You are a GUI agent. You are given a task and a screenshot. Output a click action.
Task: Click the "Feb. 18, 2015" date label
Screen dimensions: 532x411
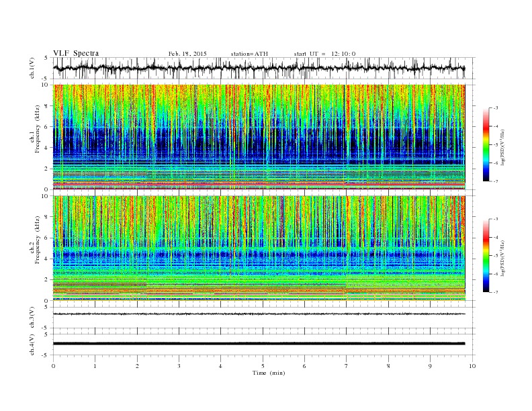[x=187, y=54]
